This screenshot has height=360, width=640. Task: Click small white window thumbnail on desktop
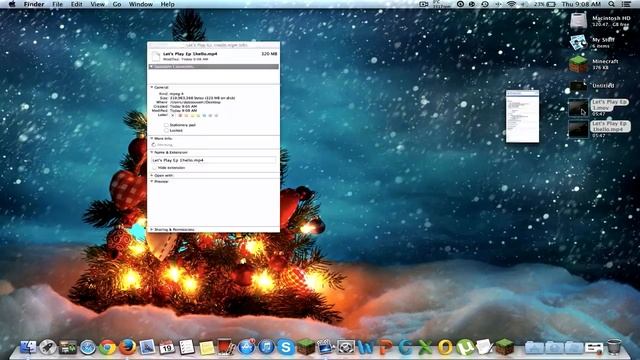click(x=522, y=116)
